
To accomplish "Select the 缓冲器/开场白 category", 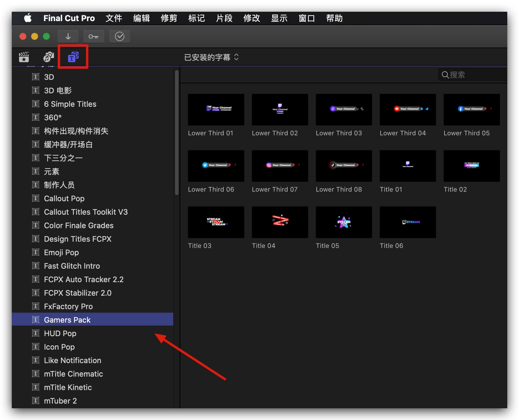I will pos(92,144).
